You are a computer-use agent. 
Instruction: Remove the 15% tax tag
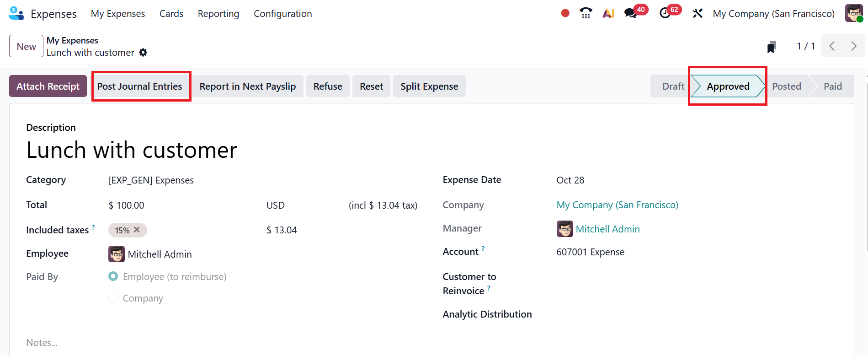click(x=137, y=230)
